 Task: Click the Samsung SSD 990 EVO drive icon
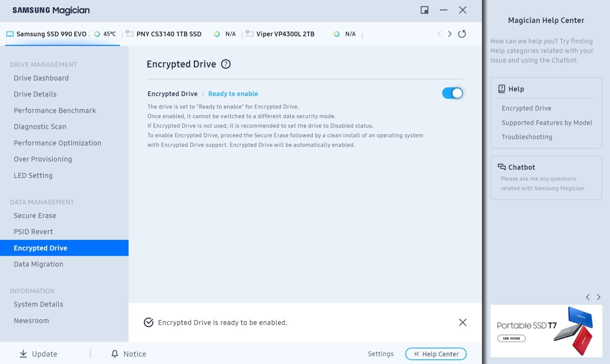(x=10, y=34)
